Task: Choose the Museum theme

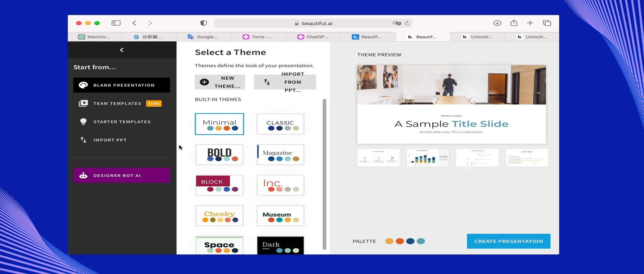Action: point(280,216)
